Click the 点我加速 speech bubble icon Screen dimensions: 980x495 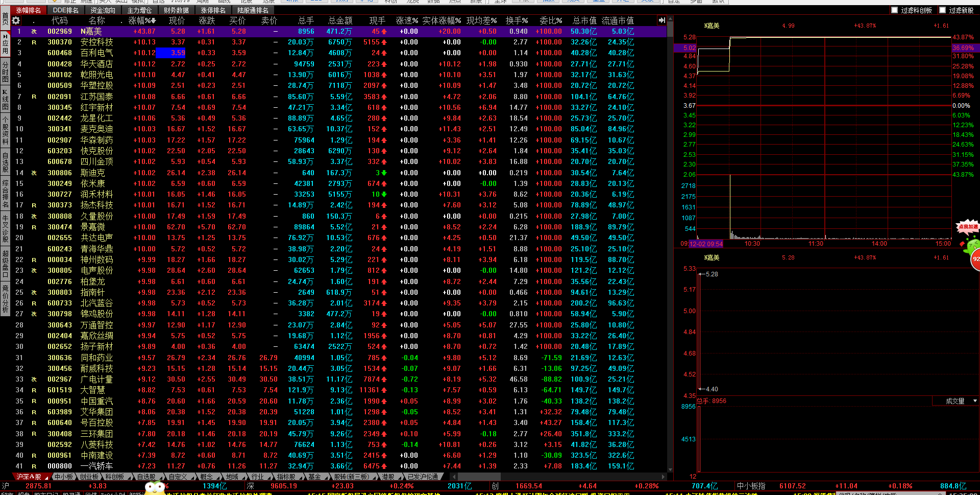968,227
